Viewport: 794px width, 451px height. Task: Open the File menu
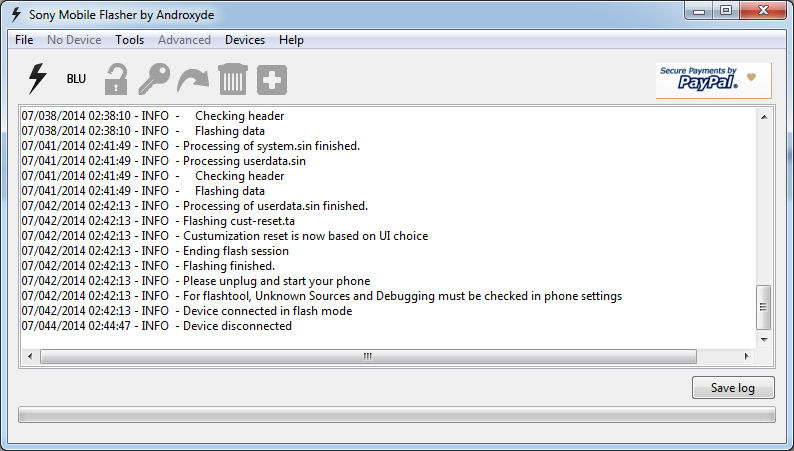pos(24,40)
